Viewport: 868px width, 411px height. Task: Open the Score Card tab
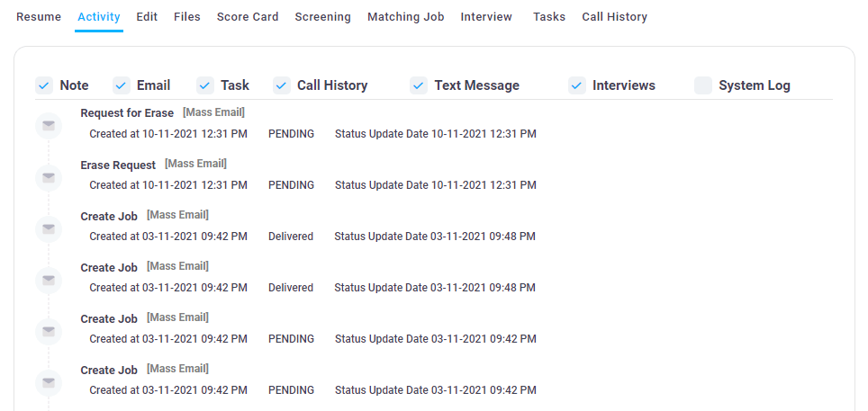coord(248,17)
